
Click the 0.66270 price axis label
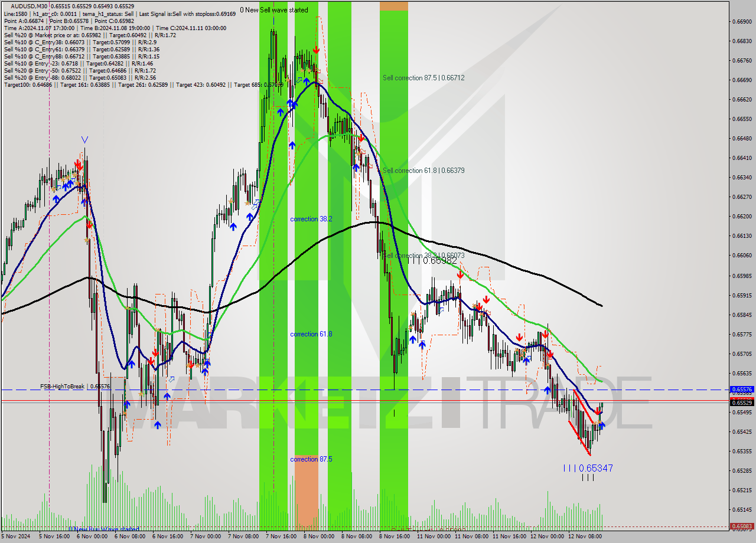click(x=742, y=197)
